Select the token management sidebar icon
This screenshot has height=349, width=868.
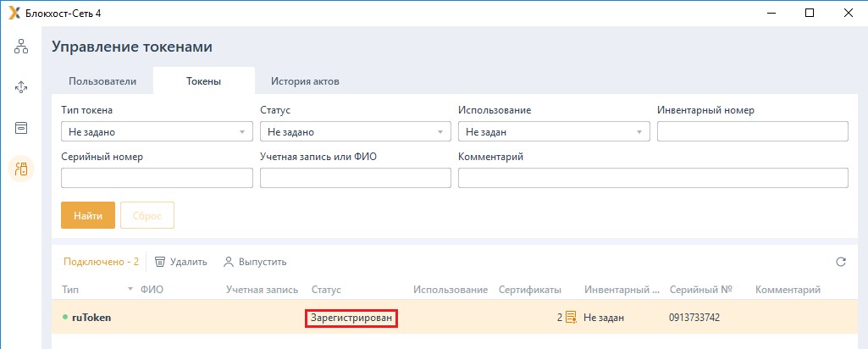21,169
